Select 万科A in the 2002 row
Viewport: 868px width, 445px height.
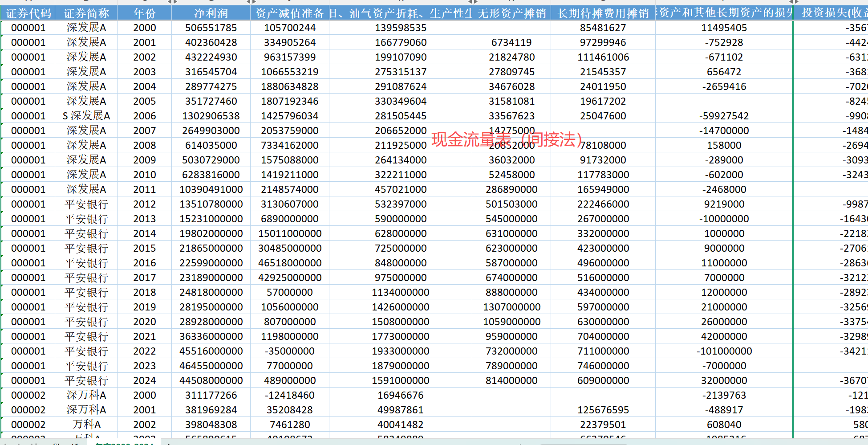point(86,425)
